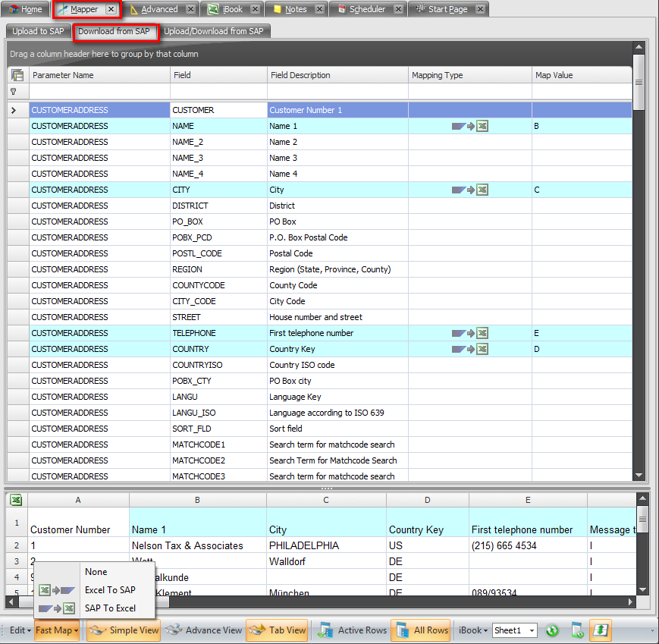Screen dimensions: 659x644
Task: Click the grid's vertical scrollbar track
Action: (x=639, y=303)
